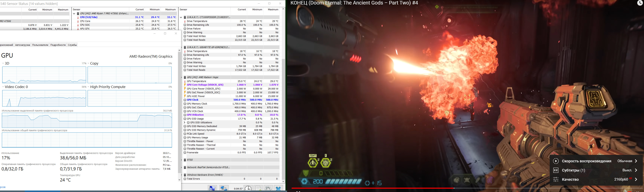Expand the GPU D3D Utilizations sub-list
Screen dimensions: 644x192
pos(185,123)
